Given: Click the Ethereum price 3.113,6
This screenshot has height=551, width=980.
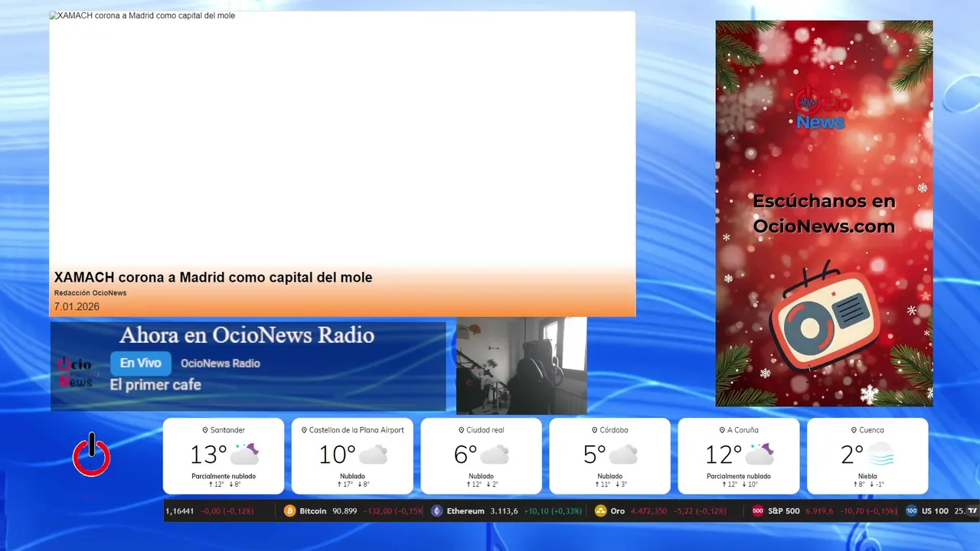Looking at the screenshot, I should pos(504,510).
